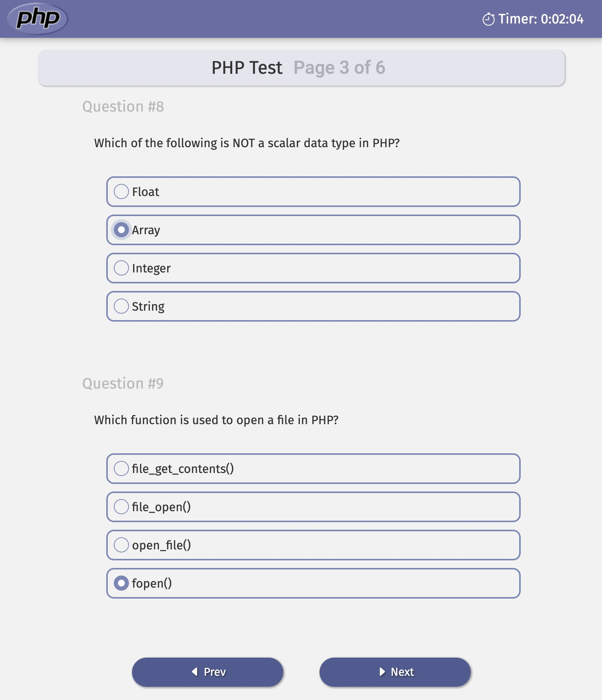602x700 pixels.
Task: Click the scalar data type question text
Action: point(247,143)
